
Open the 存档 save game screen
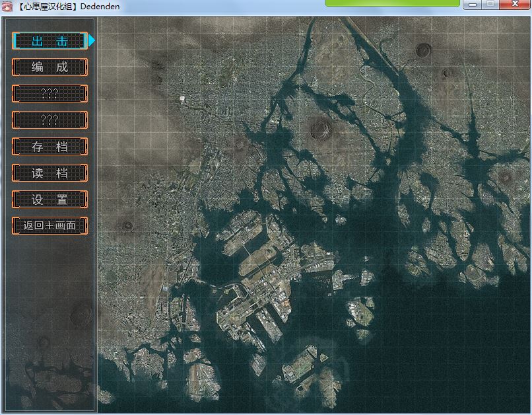point(50,147)
